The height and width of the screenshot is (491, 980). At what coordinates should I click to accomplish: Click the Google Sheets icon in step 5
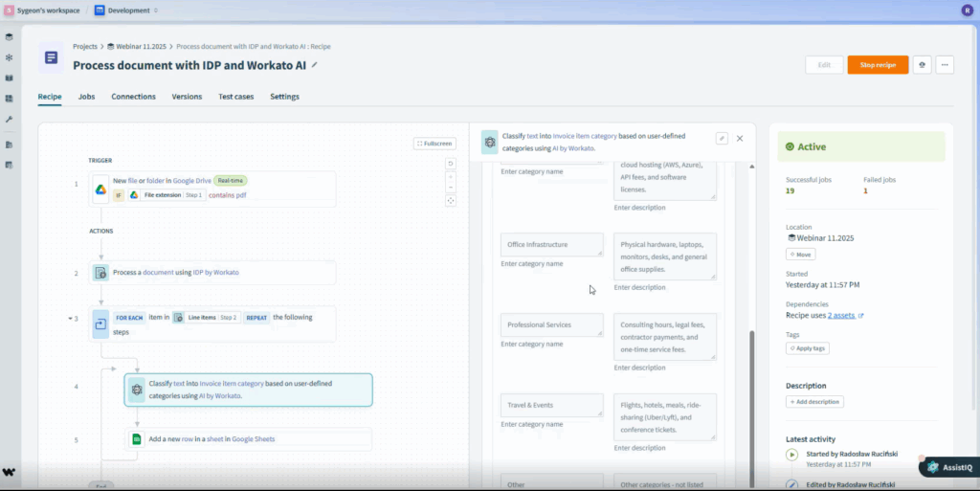137,439
